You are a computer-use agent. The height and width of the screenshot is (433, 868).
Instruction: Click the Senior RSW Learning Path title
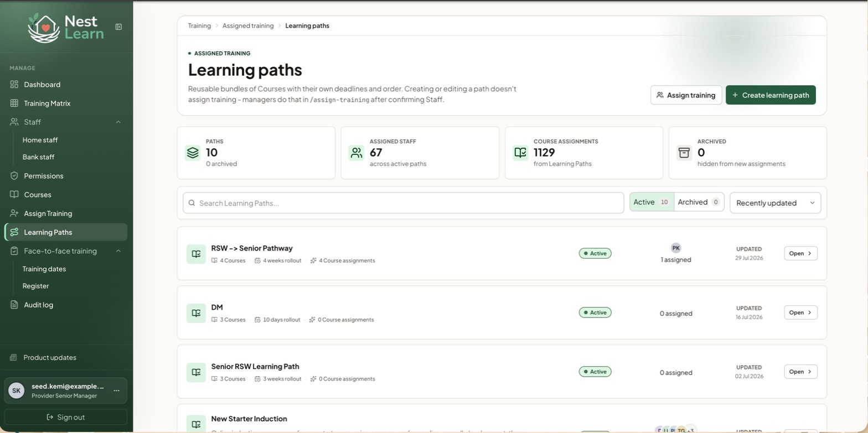click(255, 367)
